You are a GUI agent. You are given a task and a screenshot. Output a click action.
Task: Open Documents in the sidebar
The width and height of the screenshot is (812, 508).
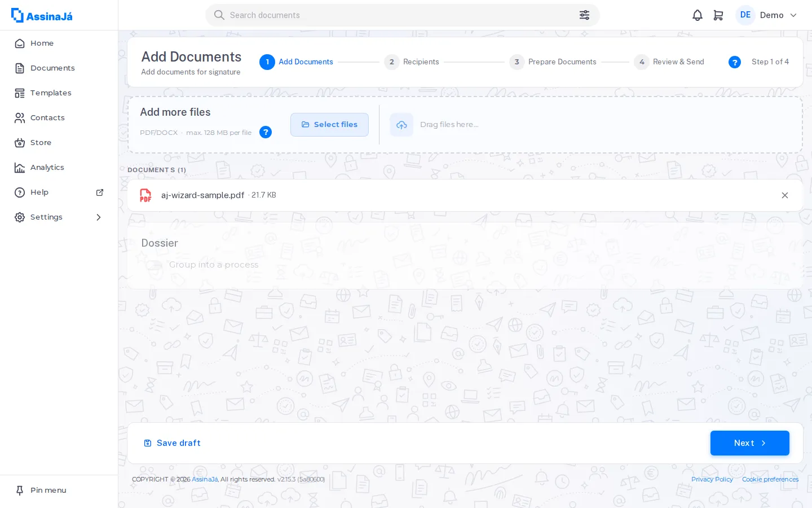tap(59, 68)
